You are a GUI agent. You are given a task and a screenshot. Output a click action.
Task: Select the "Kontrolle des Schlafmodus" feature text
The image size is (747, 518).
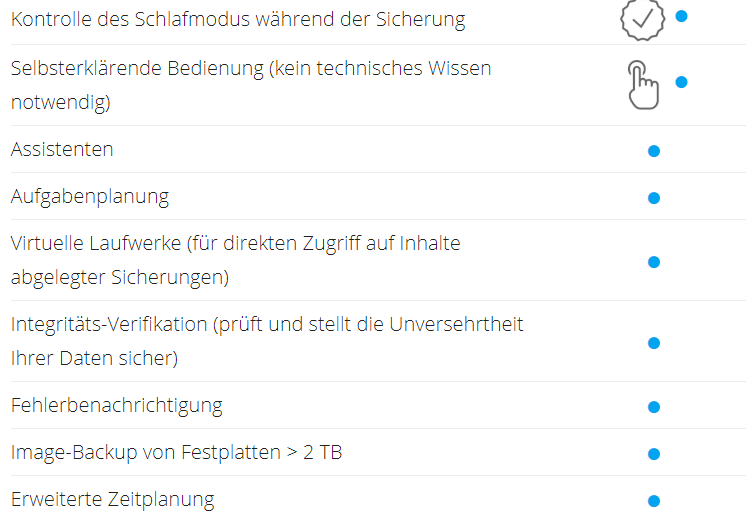pos(238,19)
